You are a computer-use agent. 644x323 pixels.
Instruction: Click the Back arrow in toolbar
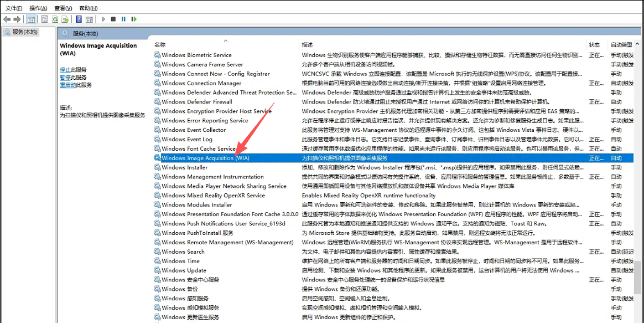pos(7,19)
